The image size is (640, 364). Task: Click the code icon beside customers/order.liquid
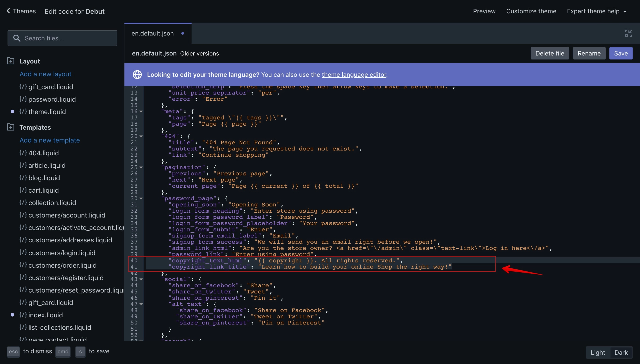(23, 265)
